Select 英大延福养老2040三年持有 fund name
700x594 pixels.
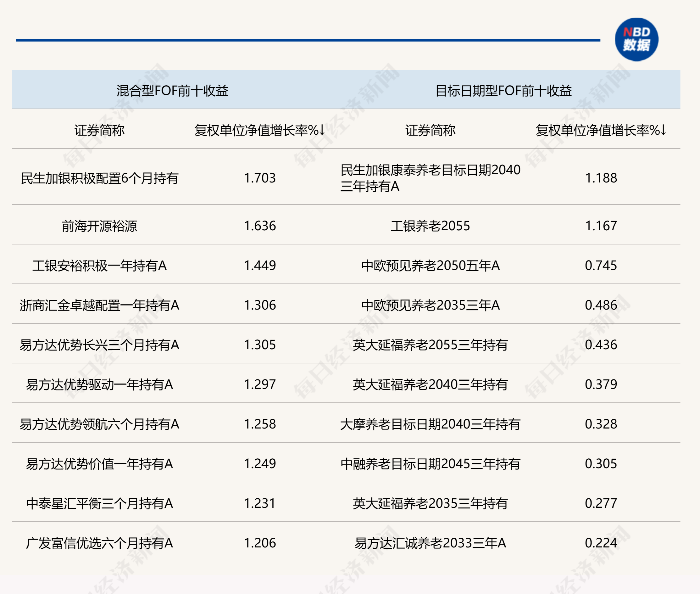coord(430,385)
